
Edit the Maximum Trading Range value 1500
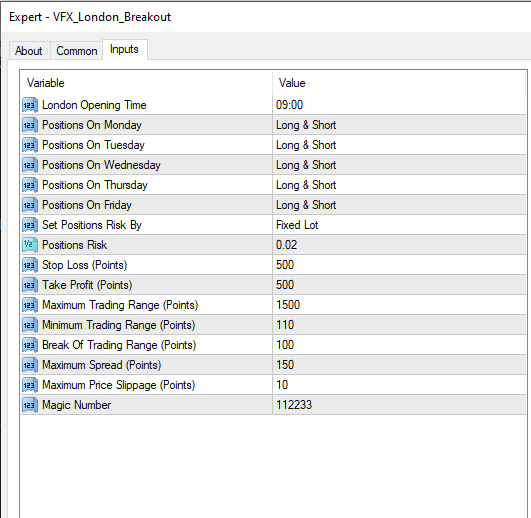[x=399, y=305]
